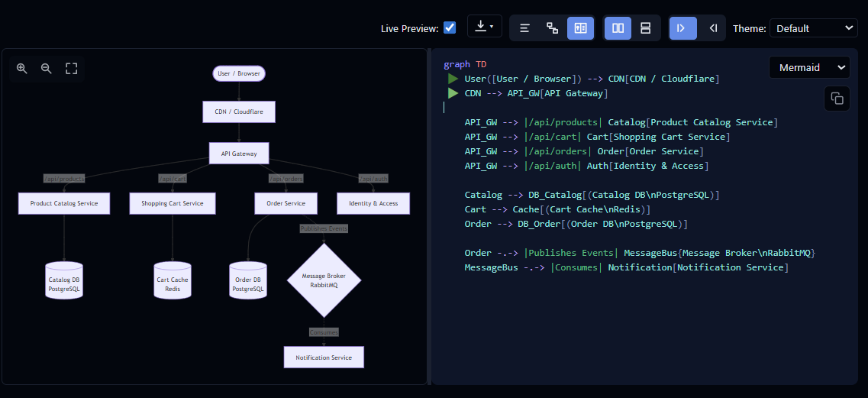Open the Theme dropdown showing Default
The image size is (868, 398).
(x=813, y=28)
